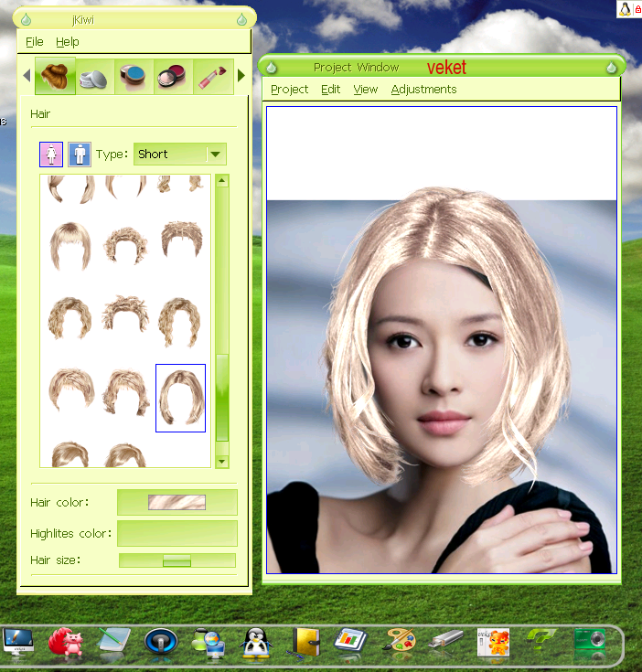
Task: Open the Edit menu
Action: [330, 90]
